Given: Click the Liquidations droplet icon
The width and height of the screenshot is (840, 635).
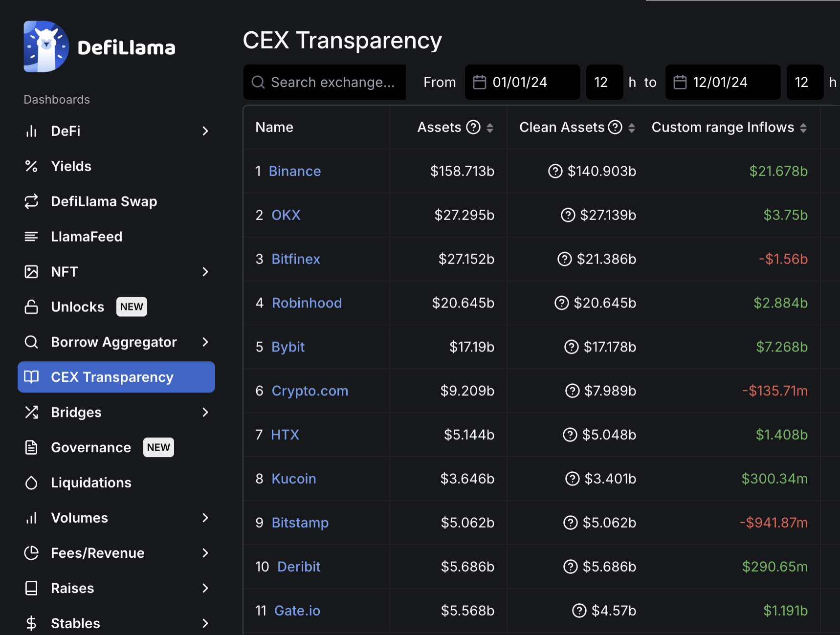Looking at the screenshot, I should [31, 482].
